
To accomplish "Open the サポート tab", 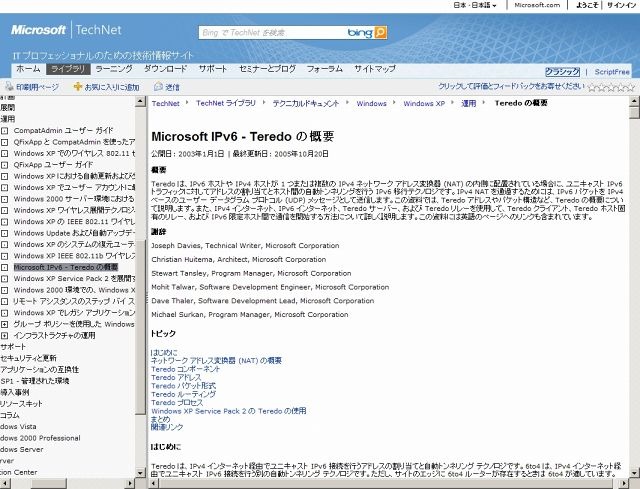I will [213, 69].
